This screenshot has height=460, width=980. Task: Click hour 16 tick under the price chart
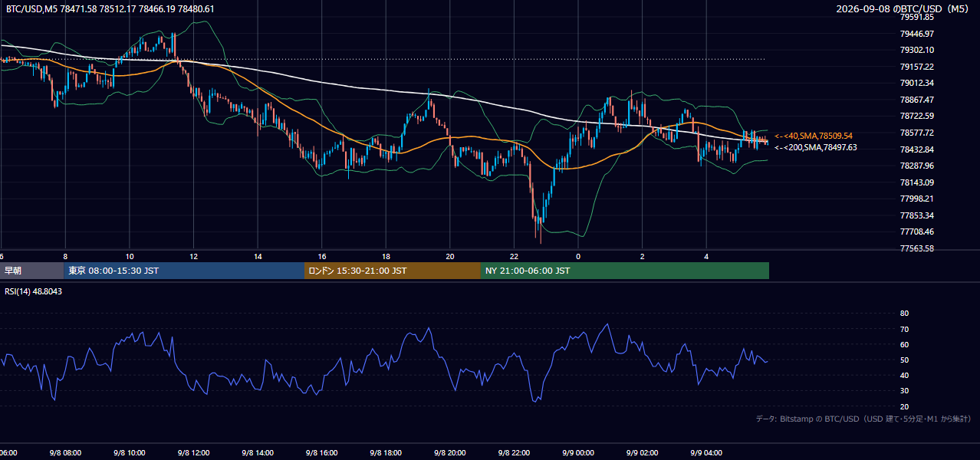click(x=322, y=256)
